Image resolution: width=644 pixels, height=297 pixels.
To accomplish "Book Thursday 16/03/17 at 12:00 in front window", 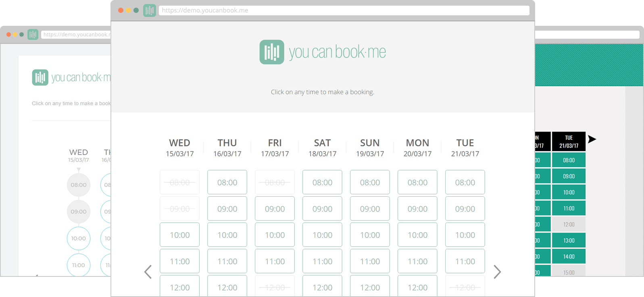I will (227, 286).
